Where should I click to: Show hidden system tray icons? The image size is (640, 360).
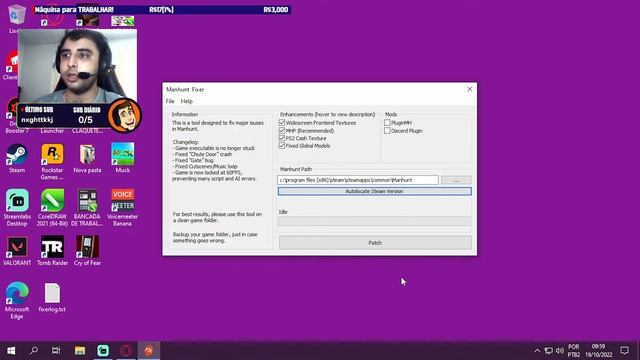pos(537,351)
